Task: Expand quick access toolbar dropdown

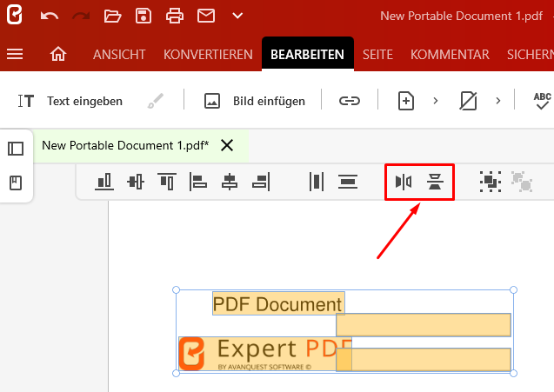Action: (237, 16)
